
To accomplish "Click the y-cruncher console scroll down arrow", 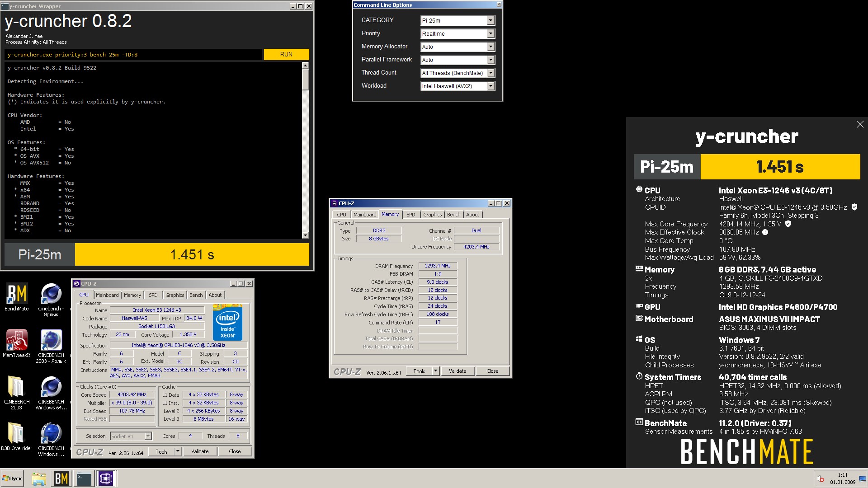I will [305, 235].
